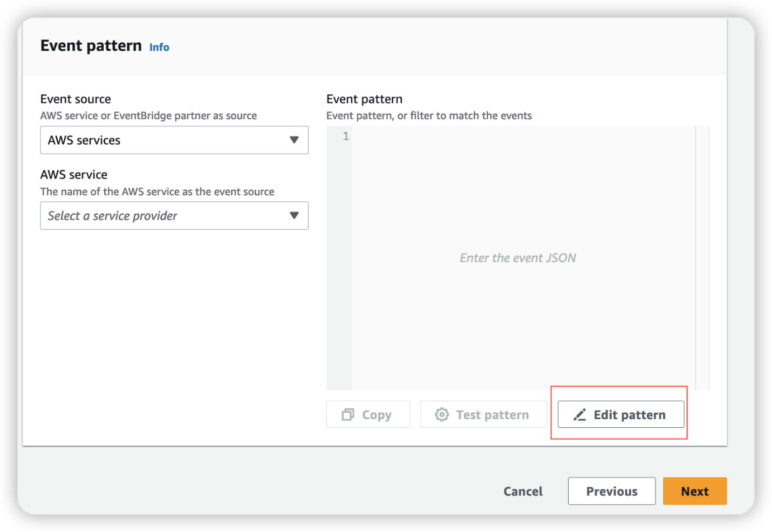Click the Next button
The width and height of the screenshot is (772, 532).
click(694, 491)
